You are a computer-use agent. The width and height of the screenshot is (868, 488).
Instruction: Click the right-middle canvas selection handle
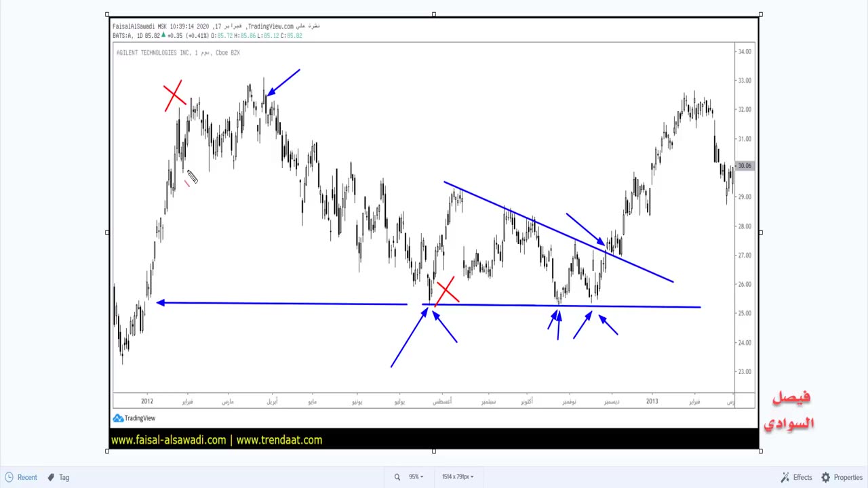pos(761,232)
